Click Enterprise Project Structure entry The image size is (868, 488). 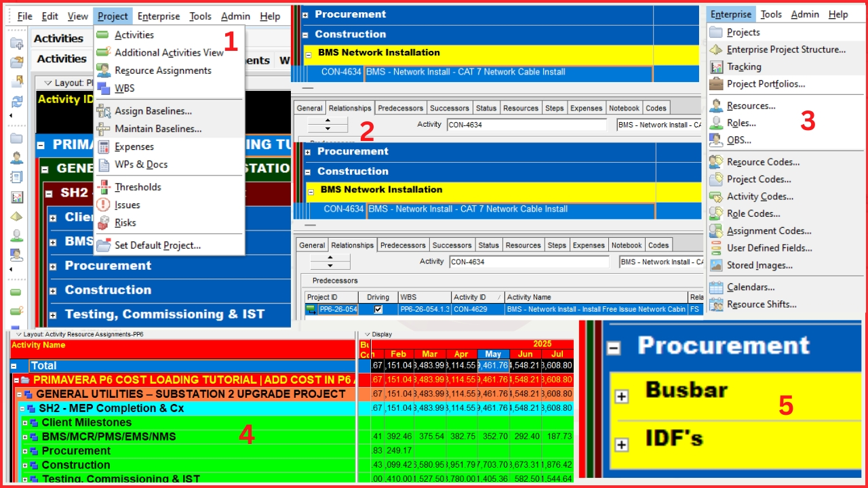tap(785, 49)
